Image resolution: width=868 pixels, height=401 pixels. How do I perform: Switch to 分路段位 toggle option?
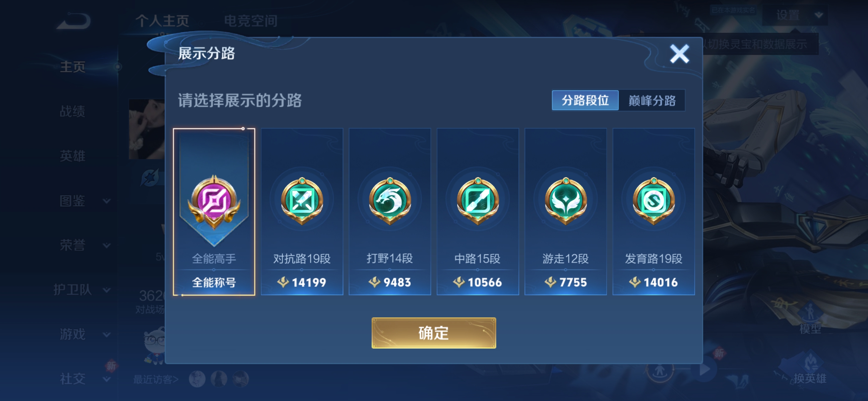tap(585, 101)
